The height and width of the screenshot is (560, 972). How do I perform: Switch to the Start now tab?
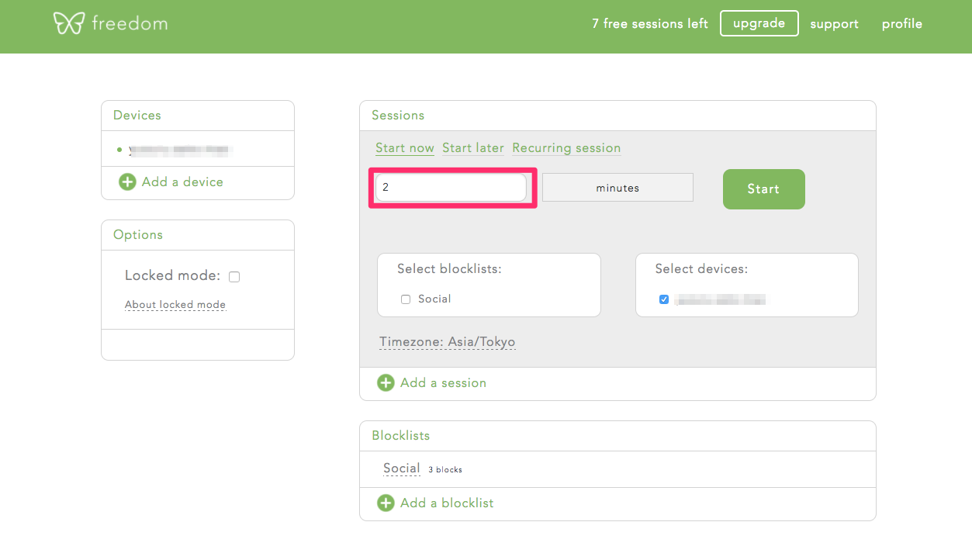tap(405, 148)
